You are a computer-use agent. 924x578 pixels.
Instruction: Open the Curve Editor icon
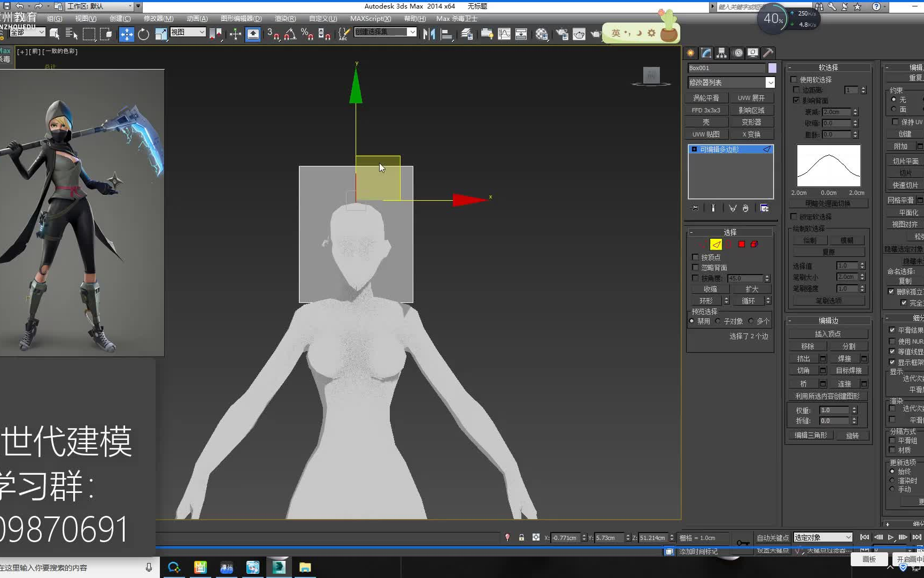tap(504, 34)
